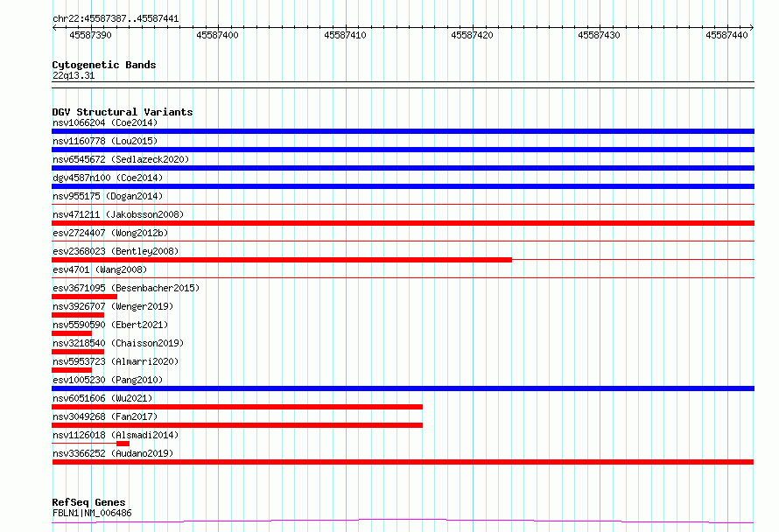Image resolution: width=779 pixels, height=532 pixels.
Task: Click the esv2368023 (Bentley2008) red bar
Action: pyautogui.click(x=282, y=260)
